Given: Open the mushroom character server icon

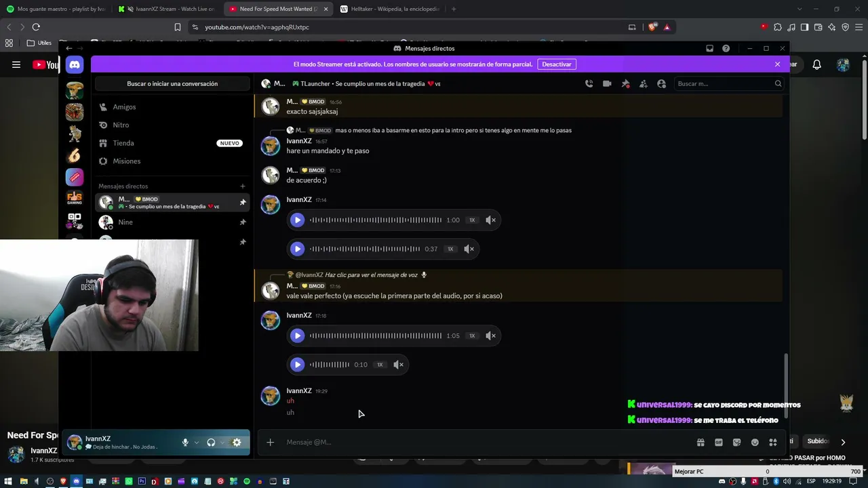Looking at the screenshot, I should point(75,90).
